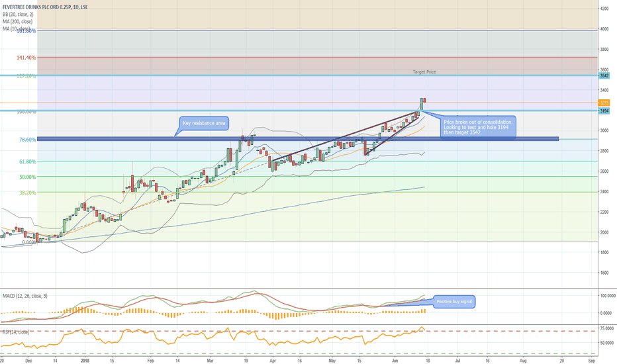Click the 4000 price axis value

tap(604, 28)
